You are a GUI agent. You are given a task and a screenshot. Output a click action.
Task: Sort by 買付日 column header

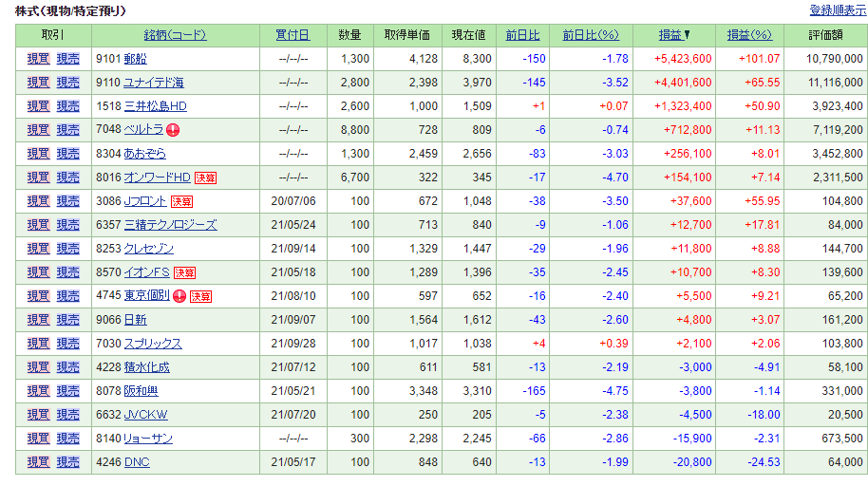pos(292,35)
